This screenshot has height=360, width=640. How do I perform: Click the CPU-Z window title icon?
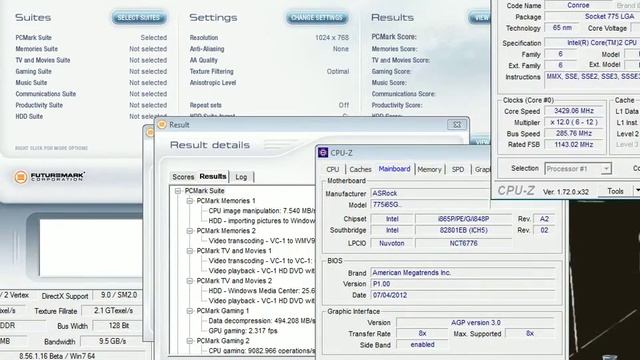pyautogui.click(x=323, y=153)
